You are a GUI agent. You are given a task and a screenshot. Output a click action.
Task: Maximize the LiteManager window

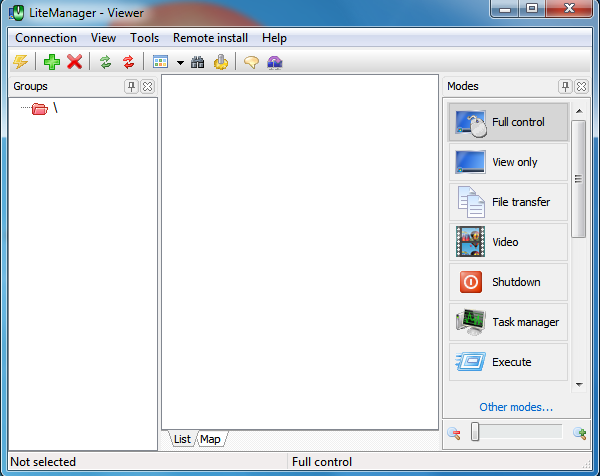click(x=532, y=8)
